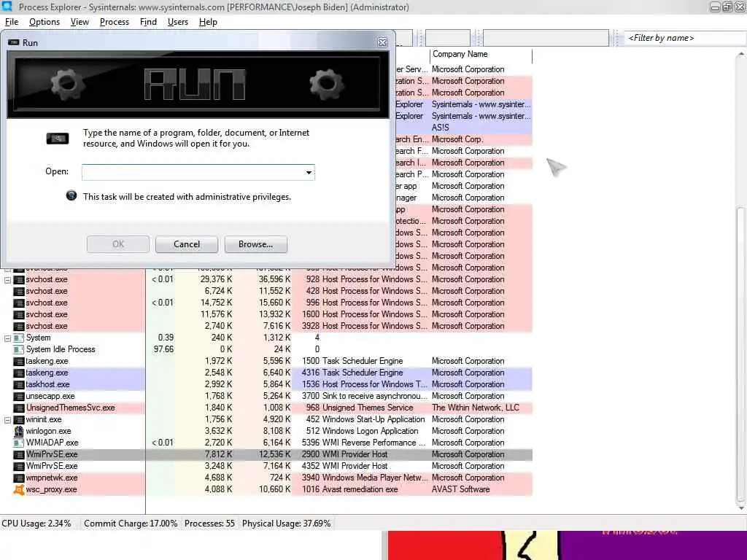Click the Run keyboard icon beside description
This screenshot has height=560, width=747.
[x=57, y=139]
